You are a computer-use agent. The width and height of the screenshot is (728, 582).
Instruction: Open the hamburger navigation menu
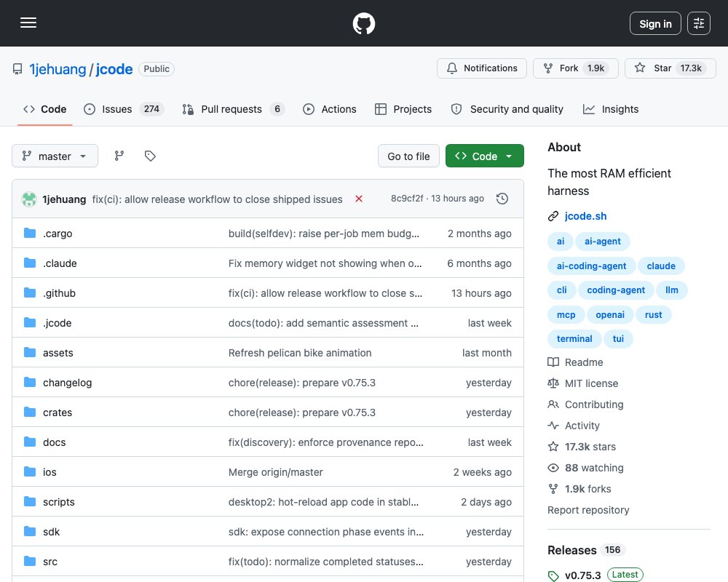[x=28, y=23]
